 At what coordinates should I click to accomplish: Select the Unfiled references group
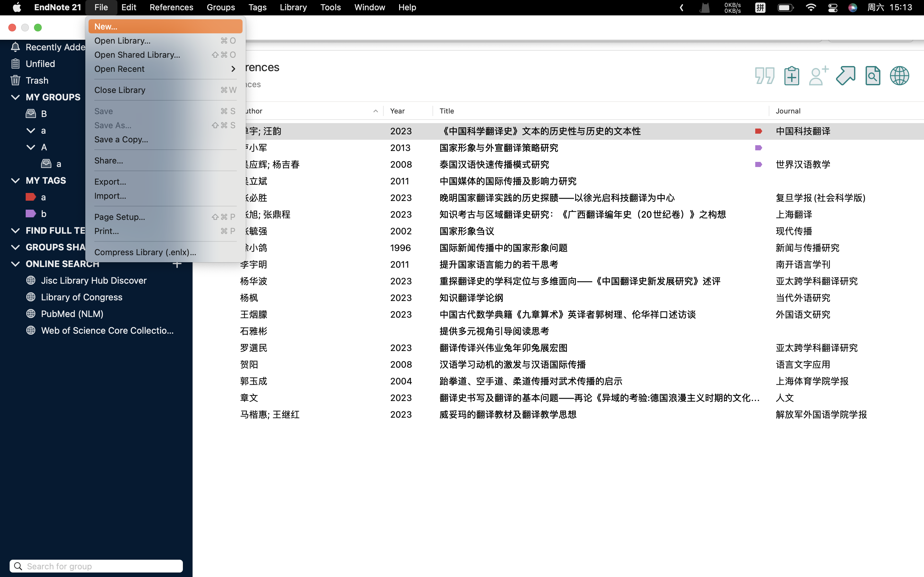(x=40, y=64)
